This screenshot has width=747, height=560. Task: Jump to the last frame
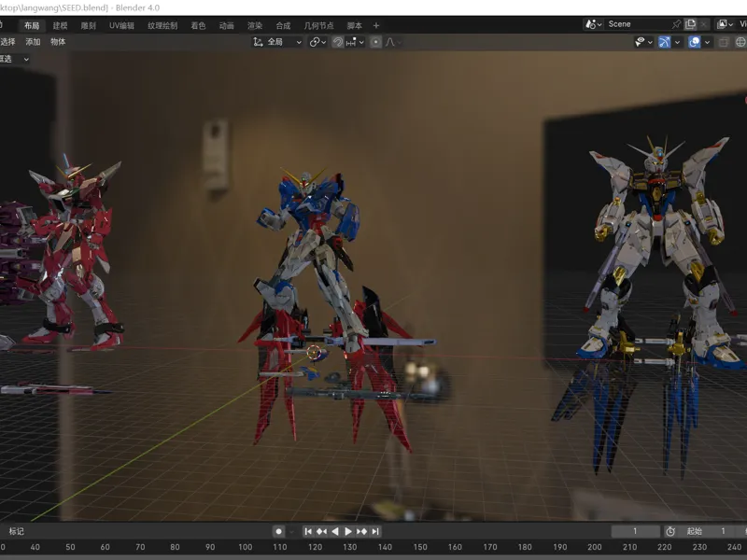coord(375,531)
